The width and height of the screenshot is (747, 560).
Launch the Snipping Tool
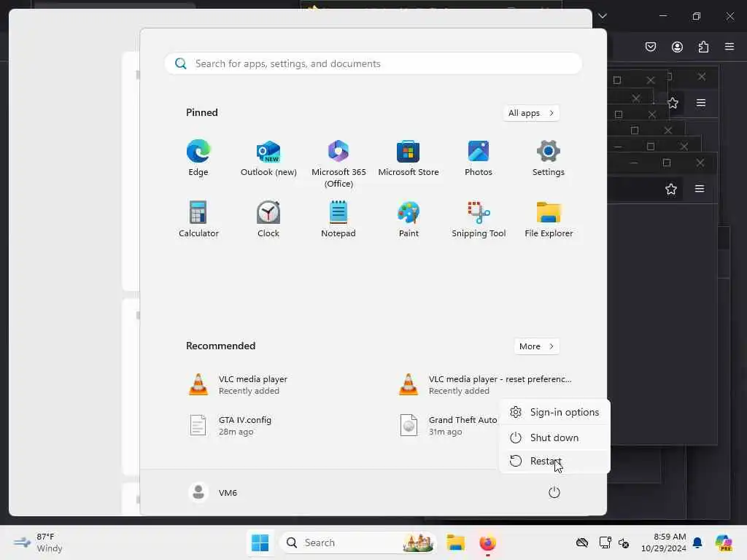coord(479,219)
